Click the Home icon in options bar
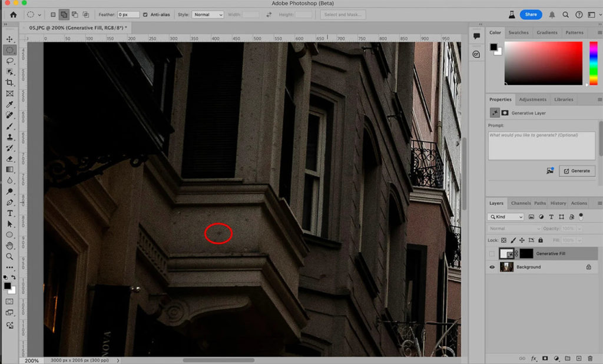The width and height of the screenshot is (603, 364). (x=13, y=14)
